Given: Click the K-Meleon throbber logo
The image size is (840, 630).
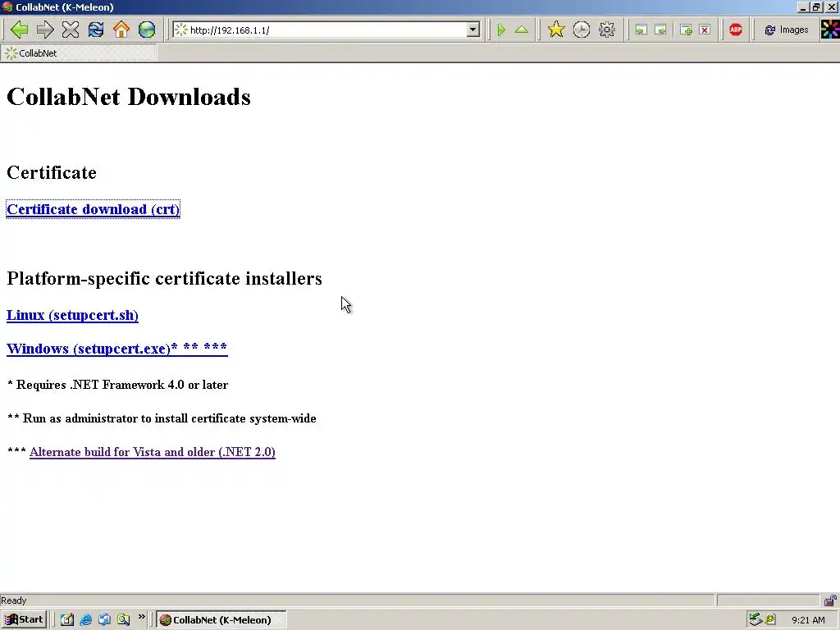Looking at the screenshot, I should tap(830, 30).
